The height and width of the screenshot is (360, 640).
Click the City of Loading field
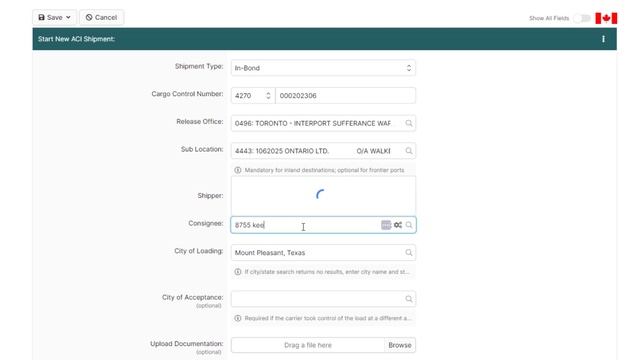[323, 253]
